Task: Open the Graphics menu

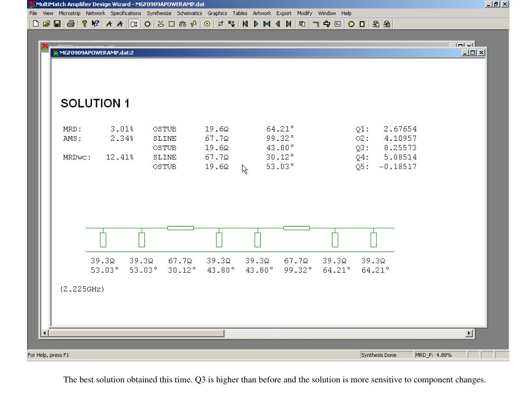Action: (217, 13)
